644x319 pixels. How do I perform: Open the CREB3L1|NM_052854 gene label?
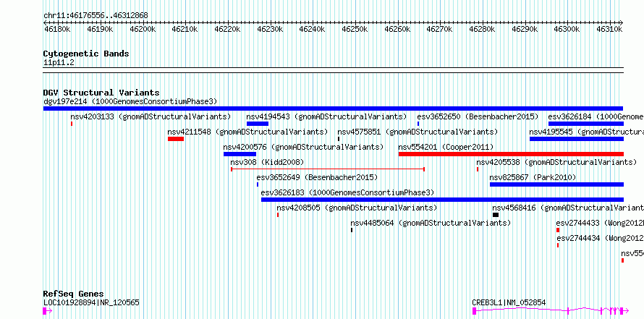[x=509, y=302]
